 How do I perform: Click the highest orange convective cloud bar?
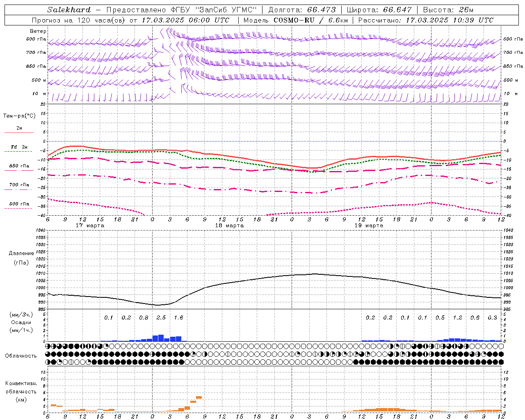click(199, 397)
